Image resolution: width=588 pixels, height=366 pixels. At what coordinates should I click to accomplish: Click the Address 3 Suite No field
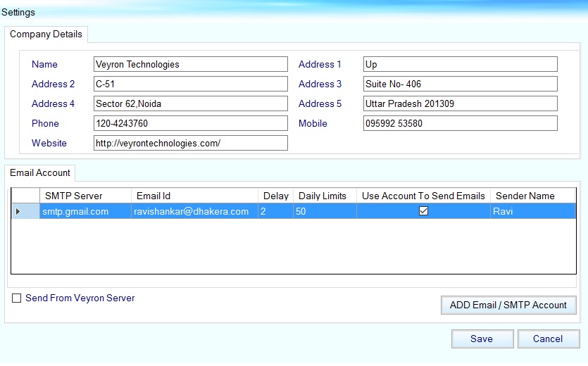tap(460, 84)
